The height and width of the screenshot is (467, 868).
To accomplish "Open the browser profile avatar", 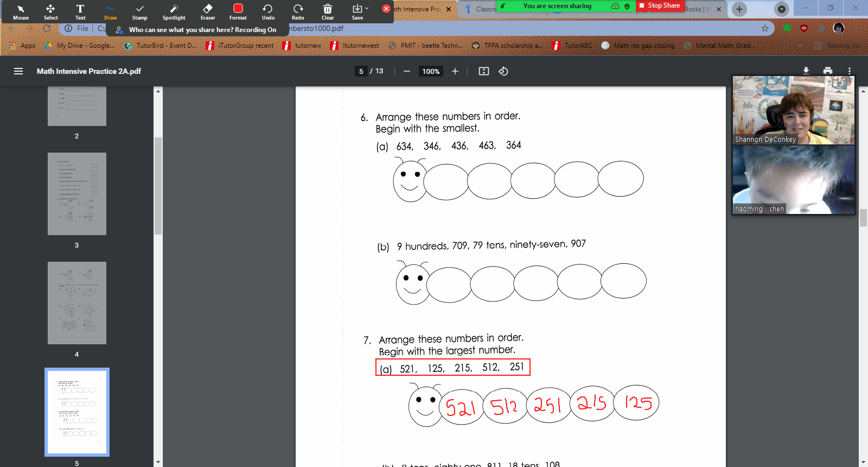I will pyautogui.click(x=839, y=28).
